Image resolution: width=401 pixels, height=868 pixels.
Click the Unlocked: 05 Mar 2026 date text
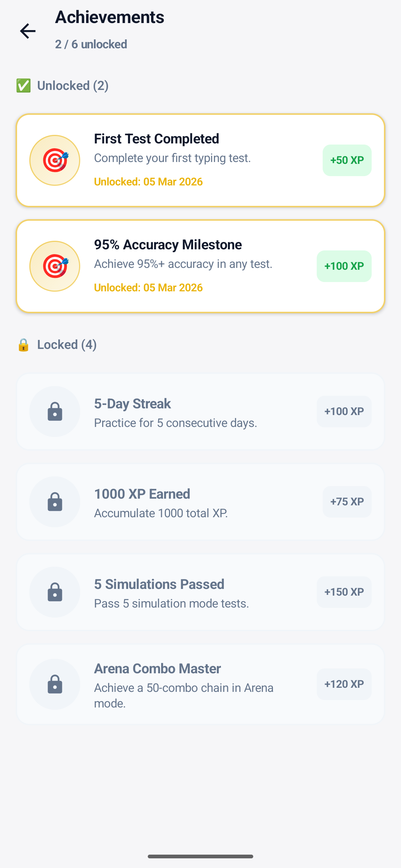point(148,182)
